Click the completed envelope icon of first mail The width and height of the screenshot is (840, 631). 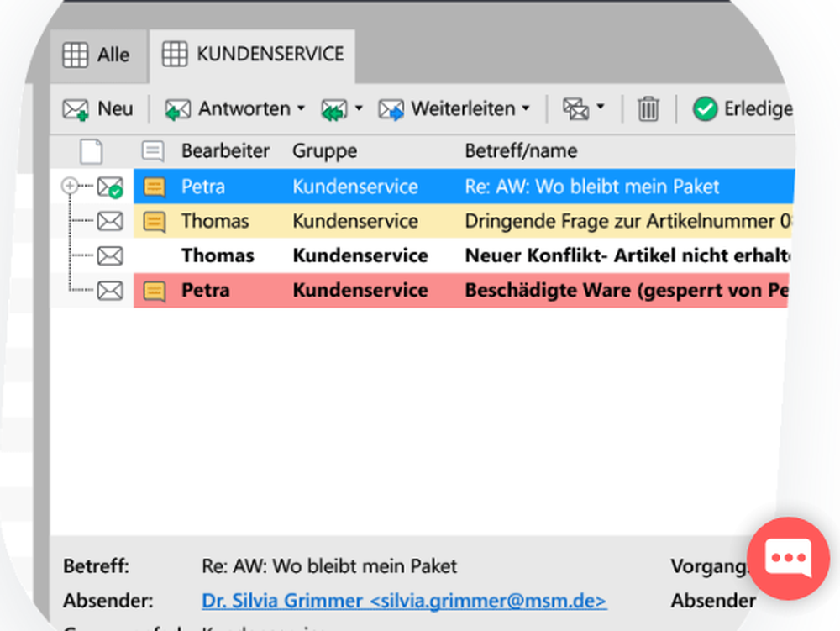(x=110, y=187)
